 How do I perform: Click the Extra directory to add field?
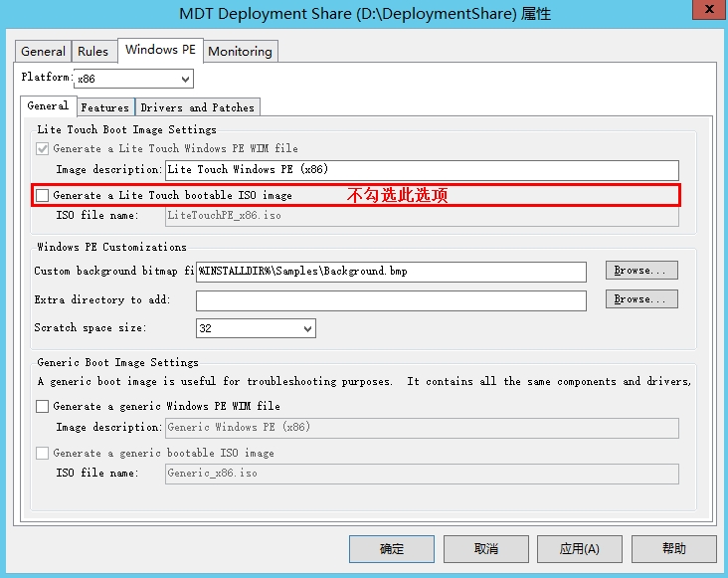391,300
